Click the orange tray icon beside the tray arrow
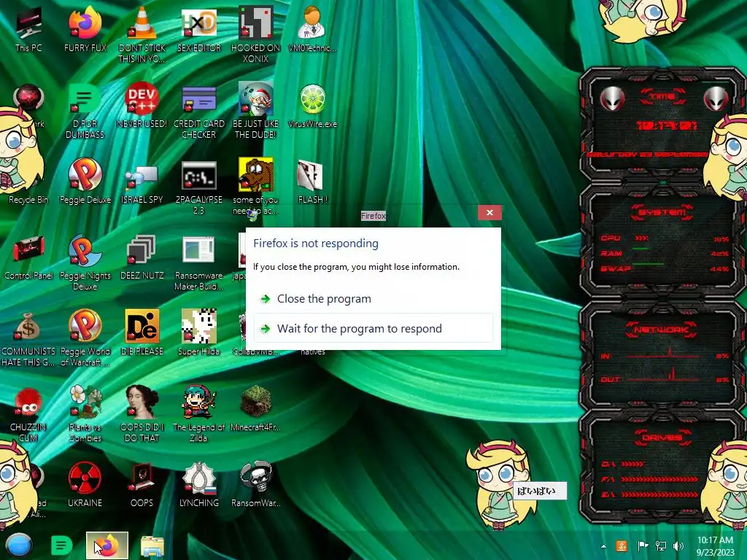 622,546
